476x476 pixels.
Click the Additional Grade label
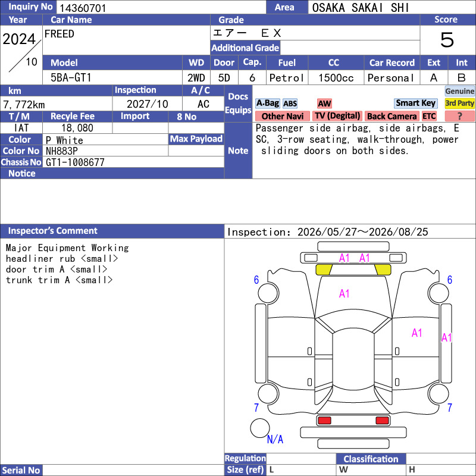[x=245, y=48]
